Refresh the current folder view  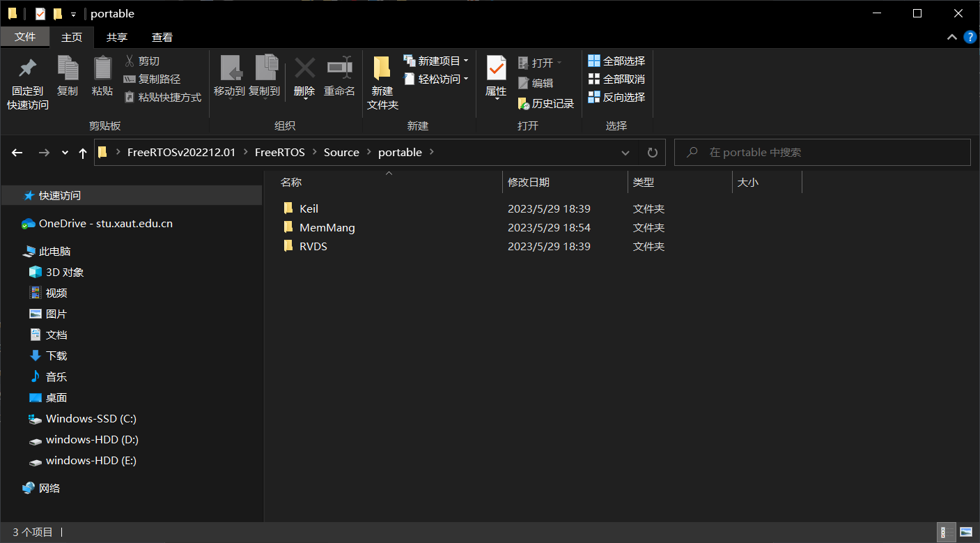(652, 153)
